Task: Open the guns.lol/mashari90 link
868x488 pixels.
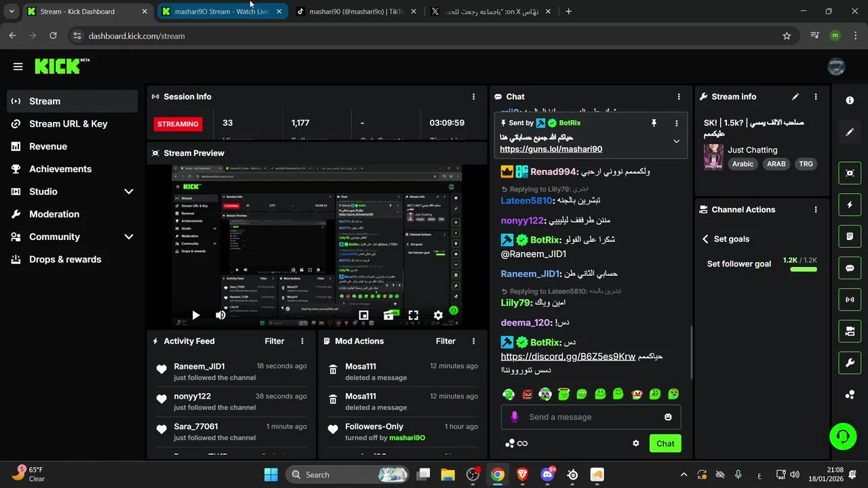Action: [x=551, y=149]
